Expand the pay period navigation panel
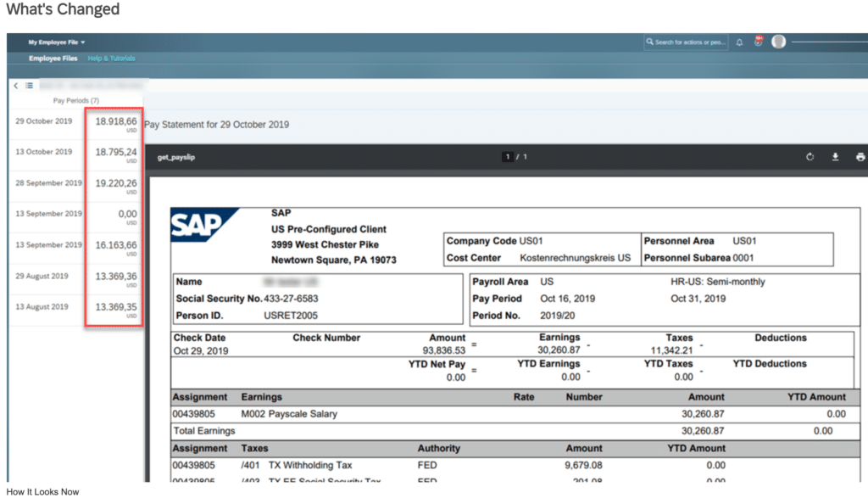The height and width of the screenshot is (498, 868). pos(28,86)
